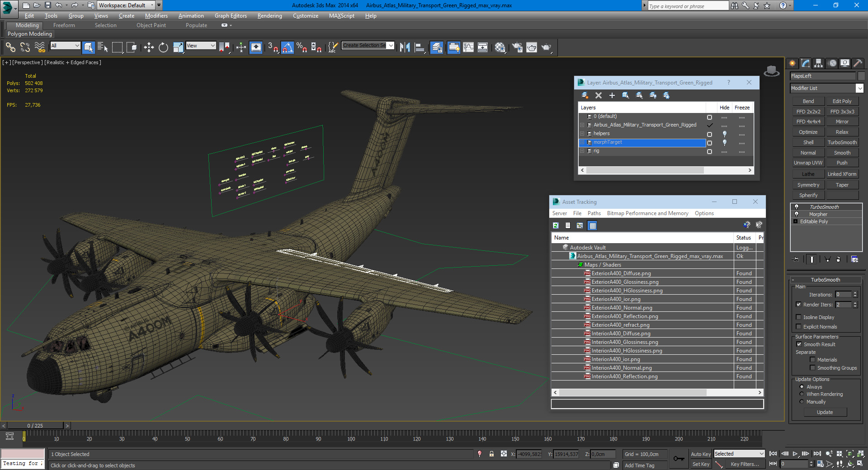
Task: Expand the rig layer
Action: 582,151
